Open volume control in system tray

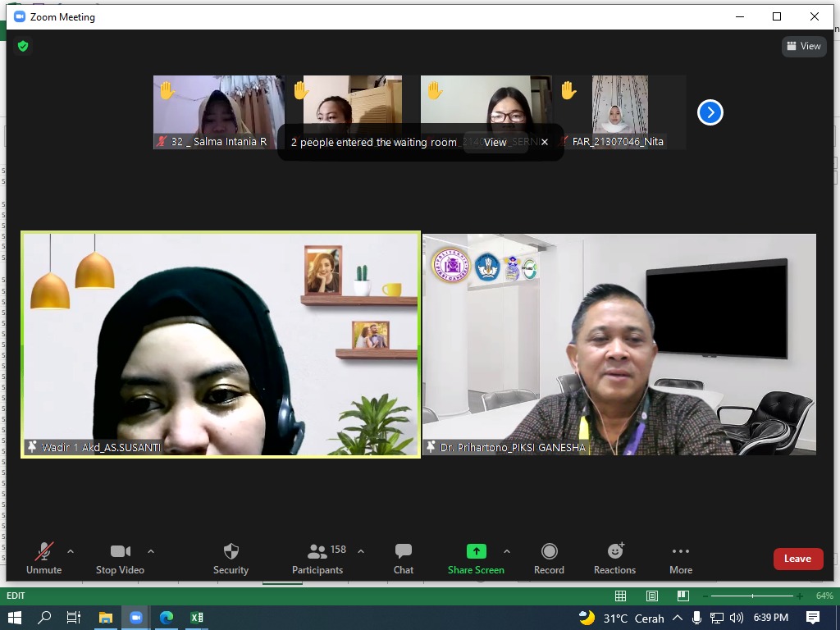737,618
